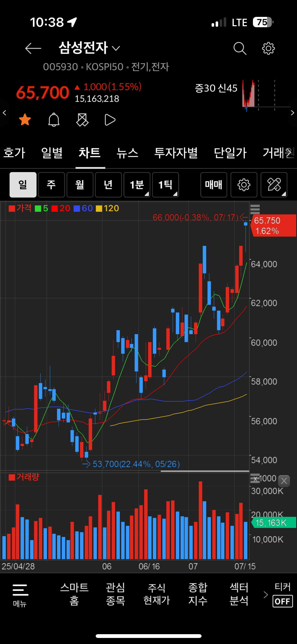Viewport: 297px width, 644px height.
Task: Tap the play triangle icon
Action: 110,120
